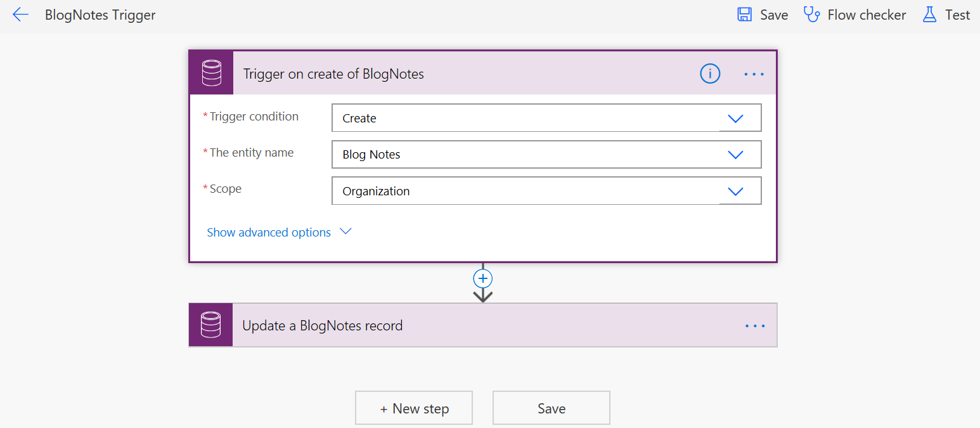Click the Flow checker stethoscope icon
The height and width of the screenshot is (428, 980).
(811, 15)
